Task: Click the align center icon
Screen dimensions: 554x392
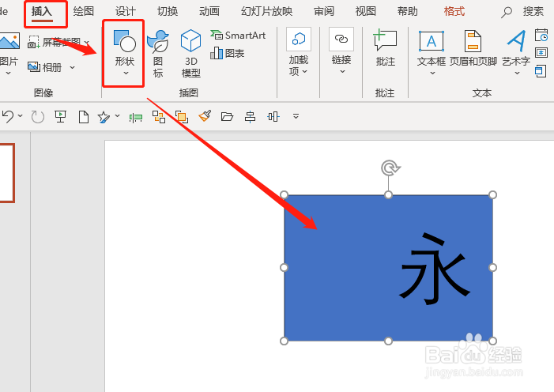Action: [251, 117]
